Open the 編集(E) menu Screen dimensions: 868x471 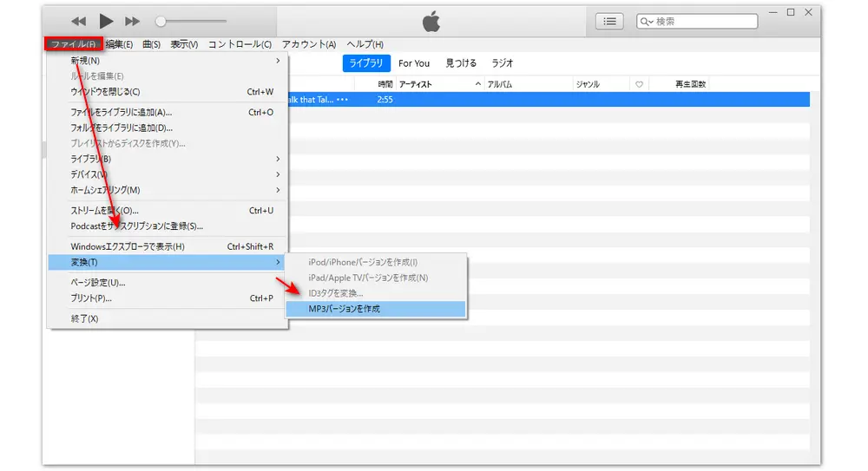coord(119,44)
